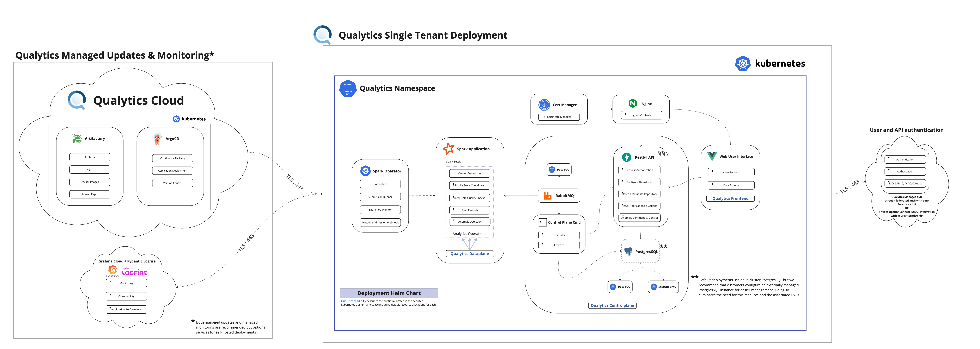Screen dimensions: 980x349
Task: Click the stacked replicas icon on Restful API
Action: 662,153
